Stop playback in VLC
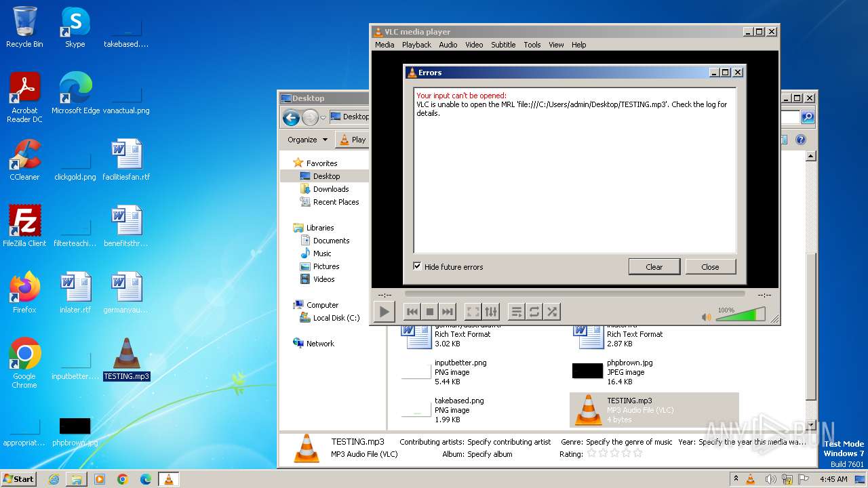 (x=429, y=312)
